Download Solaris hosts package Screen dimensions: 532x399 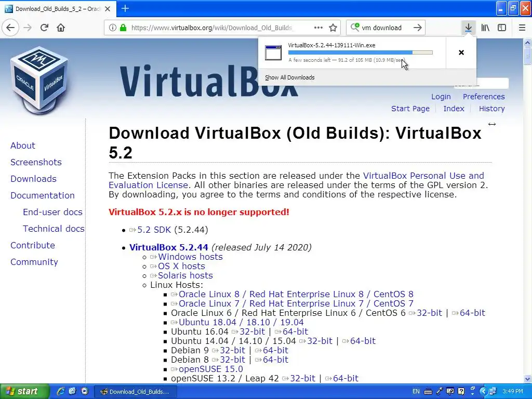coord(185,275)
